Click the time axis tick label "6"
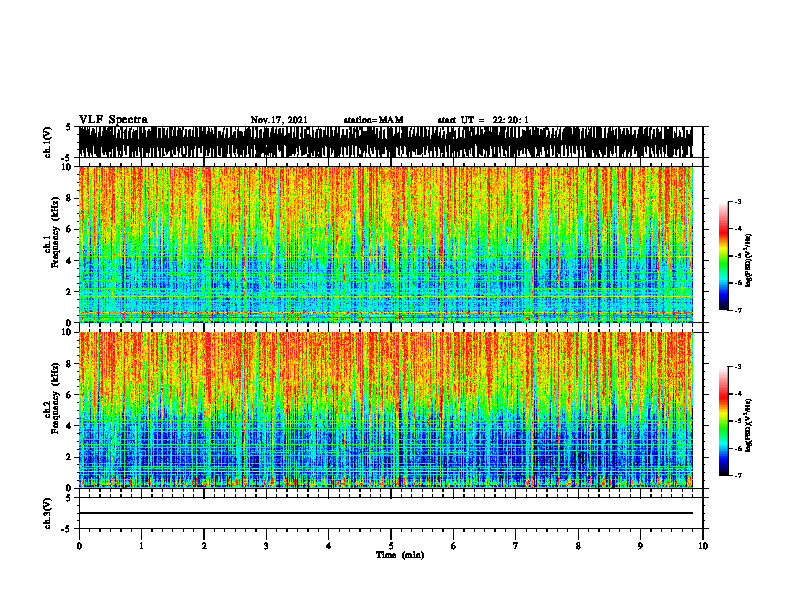792x612 pixels. click(x=454, y=546)
